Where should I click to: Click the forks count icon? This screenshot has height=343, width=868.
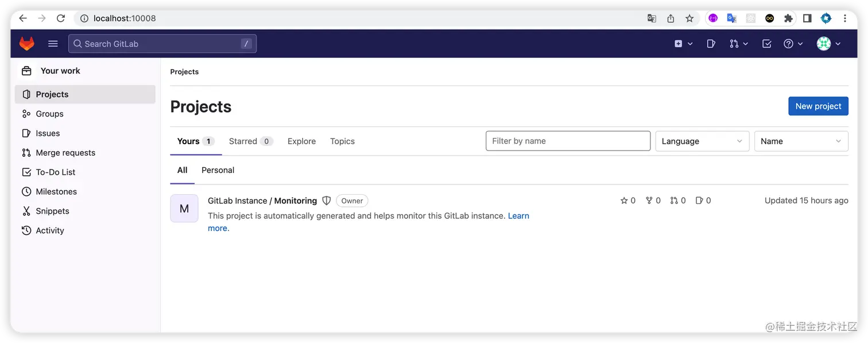click(x=649, y=201)
